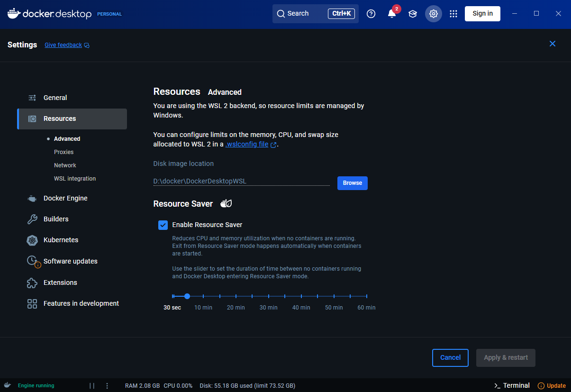
Task: Open the status bar three-dot menu
Action: pyautogui.click(x=107, y=385)
